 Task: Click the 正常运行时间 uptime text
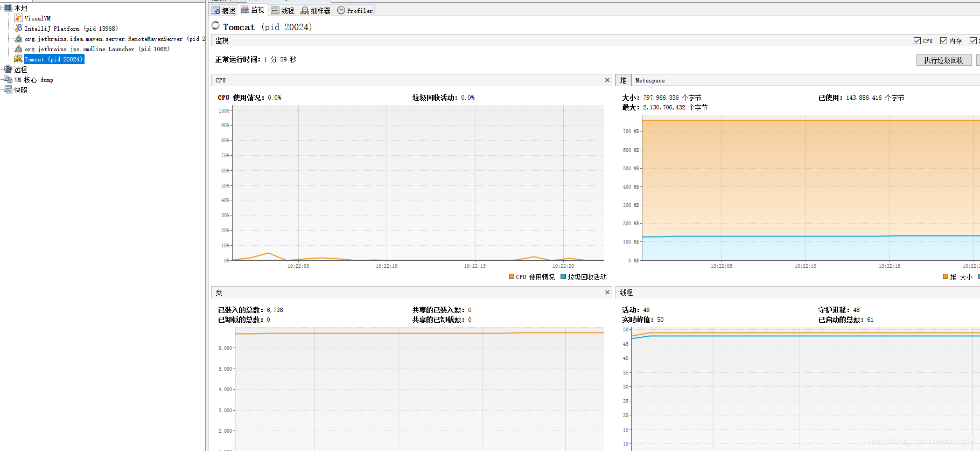256,59
